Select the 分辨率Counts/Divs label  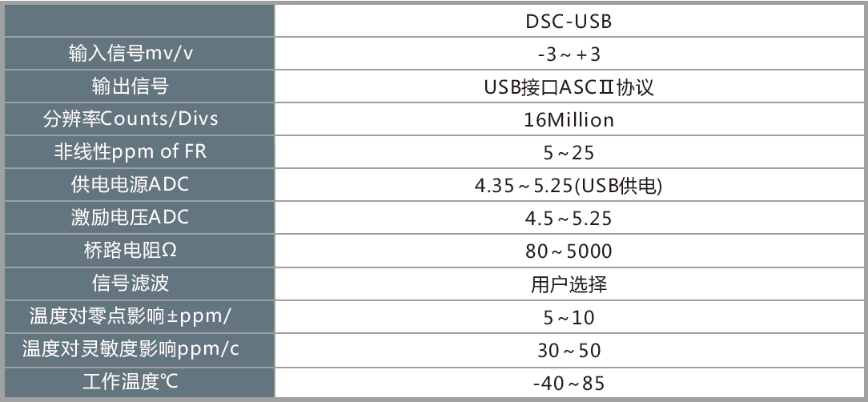131,119
